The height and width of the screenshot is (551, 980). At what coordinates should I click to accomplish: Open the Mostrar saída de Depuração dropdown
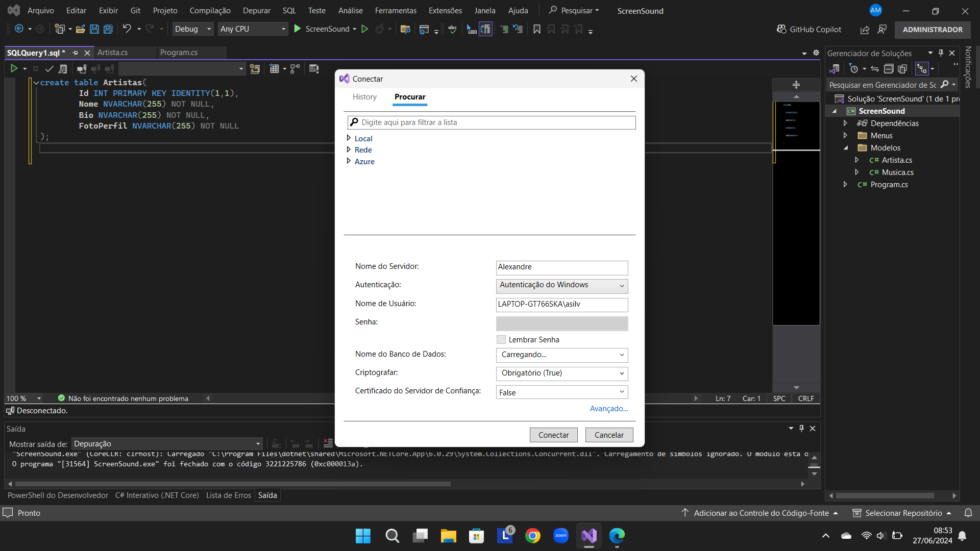(x=167, y=444)
